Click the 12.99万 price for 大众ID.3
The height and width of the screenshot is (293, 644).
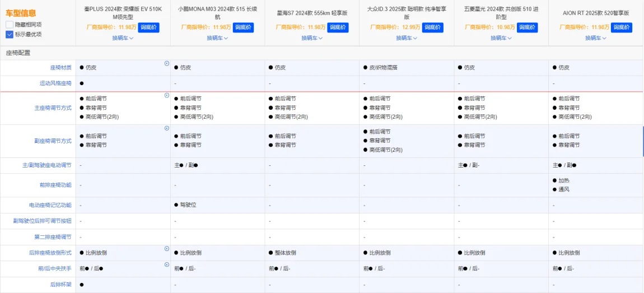412,27
